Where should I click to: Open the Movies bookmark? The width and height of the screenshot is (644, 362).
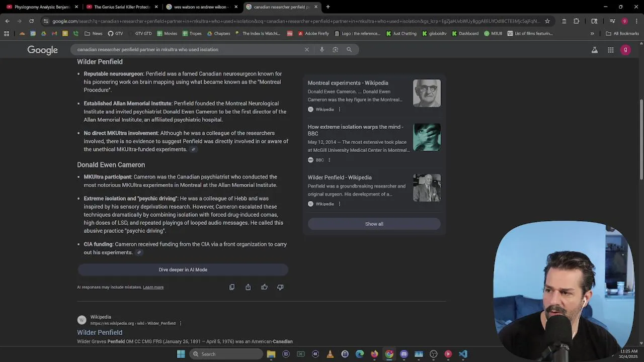click(167, 34)
